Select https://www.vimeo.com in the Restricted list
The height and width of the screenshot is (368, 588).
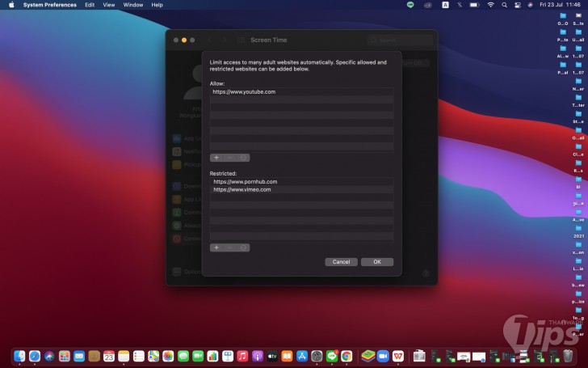(301, 189)
